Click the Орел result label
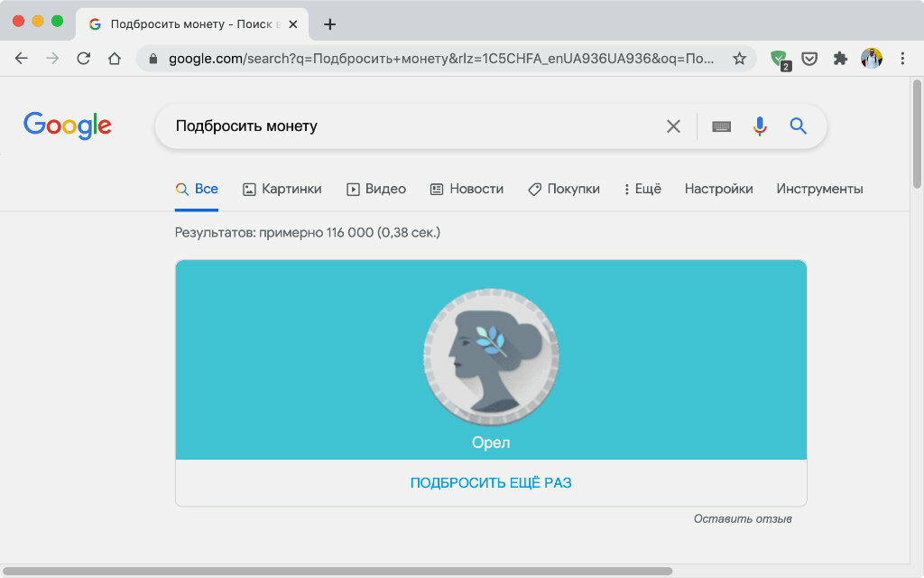The image size is (924, 578). [491, 443]
